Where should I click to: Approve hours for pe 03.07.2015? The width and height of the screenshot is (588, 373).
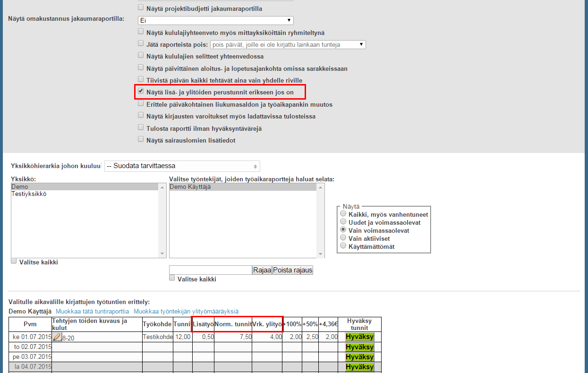[x=359, y=357]
